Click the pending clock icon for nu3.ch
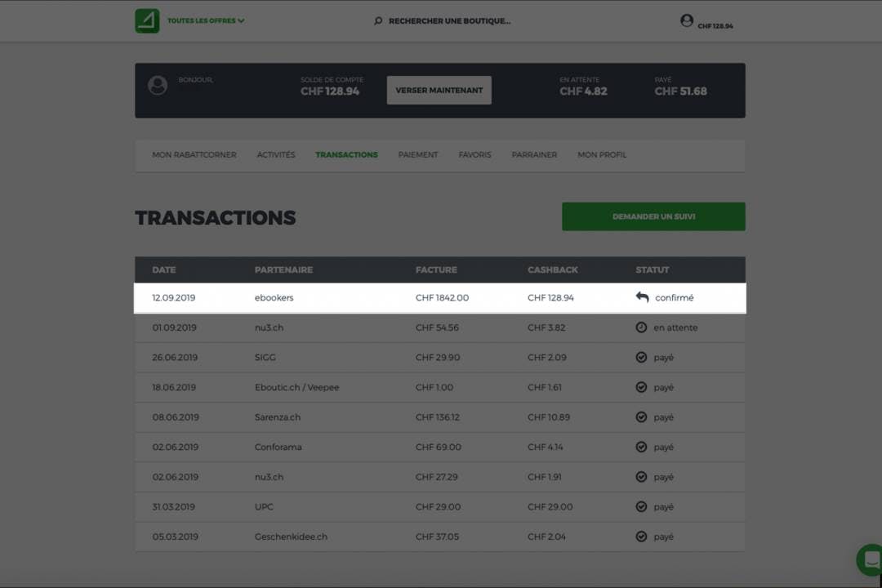Viewport: 882px width, 588px height. tap(642, 327)
